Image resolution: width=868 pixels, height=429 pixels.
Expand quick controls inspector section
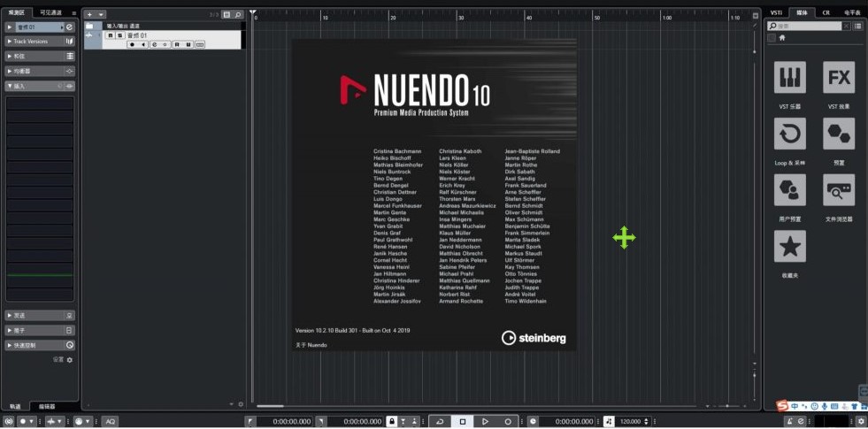10,345
